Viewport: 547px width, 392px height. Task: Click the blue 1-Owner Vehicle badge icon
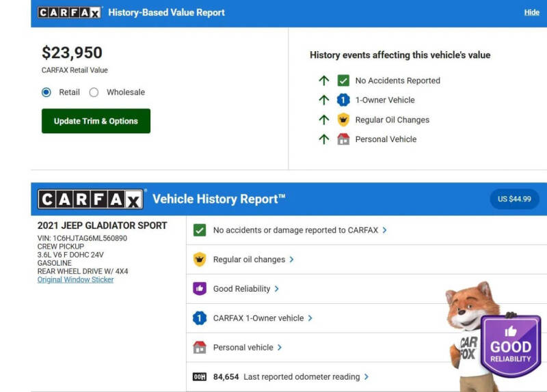pyautogui.click(x=343, y=100)
